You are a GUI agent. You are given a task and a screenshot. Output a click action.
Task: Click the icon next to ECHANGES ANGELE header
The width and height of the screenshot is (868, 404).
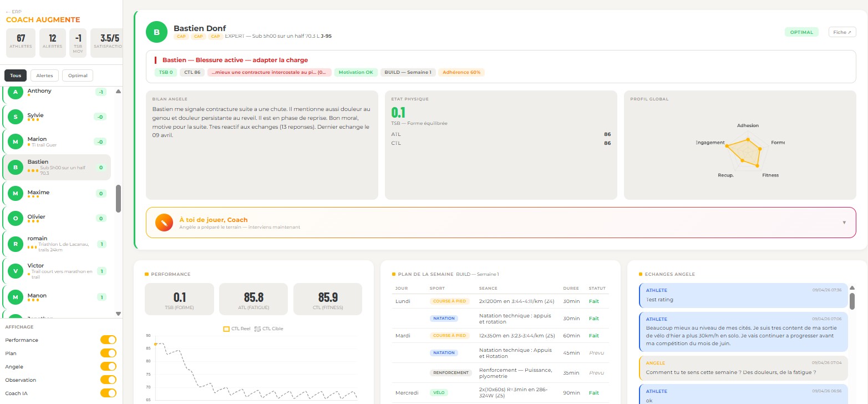point(642,274)
